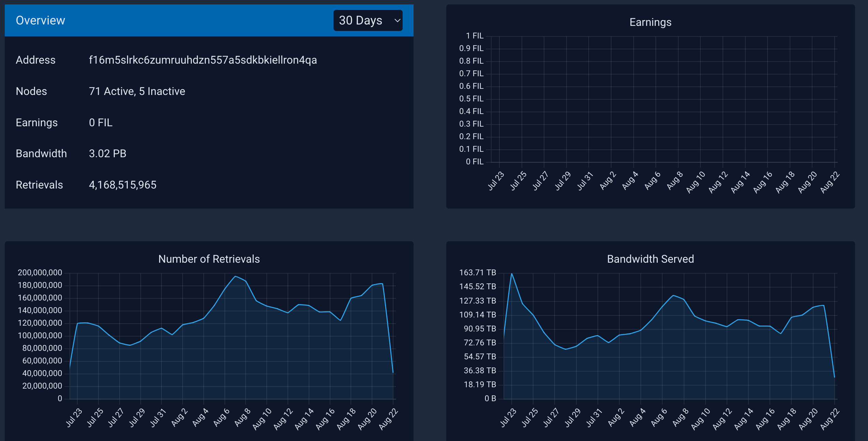Viewport: 868px width, 441px height.
Task: Click the Aug 21 peak on Bandwidth chart
Action: click(823, 305)
